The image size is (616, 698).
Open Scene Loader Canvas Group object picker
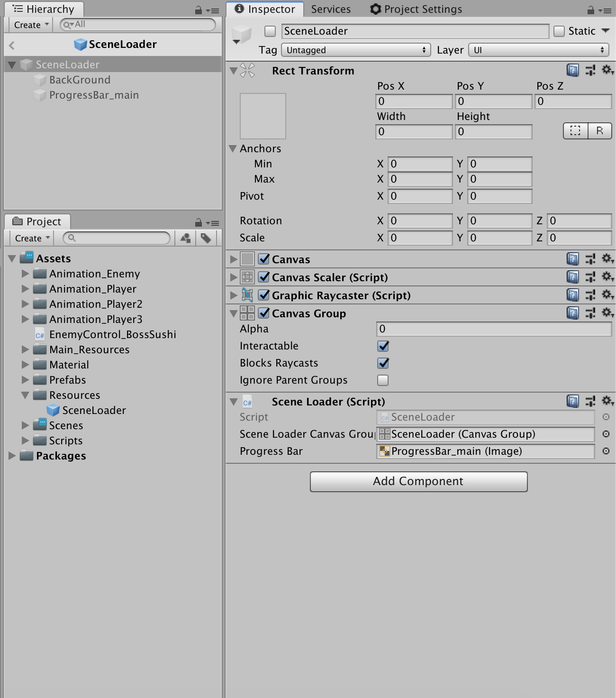[x=606, y=434]
